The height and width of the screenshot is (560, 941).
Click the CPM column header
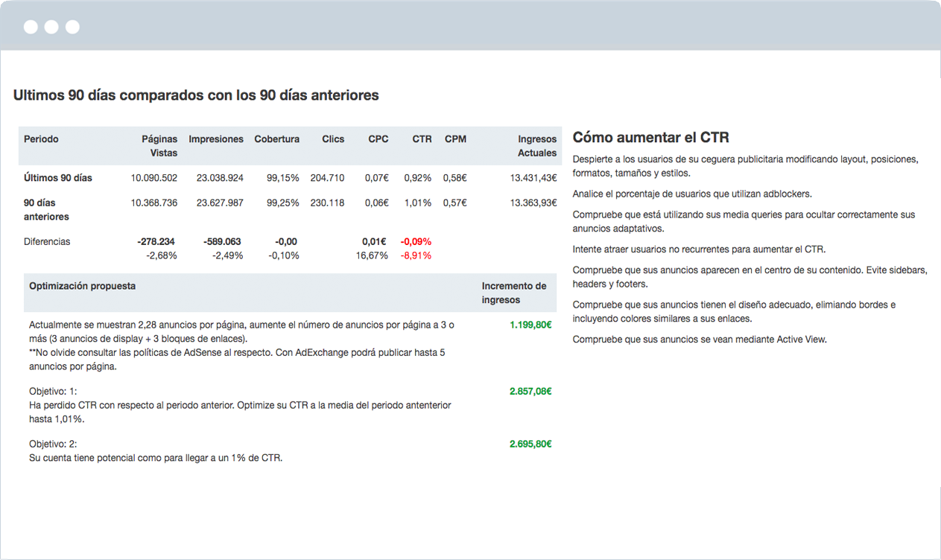click(455, 139)
